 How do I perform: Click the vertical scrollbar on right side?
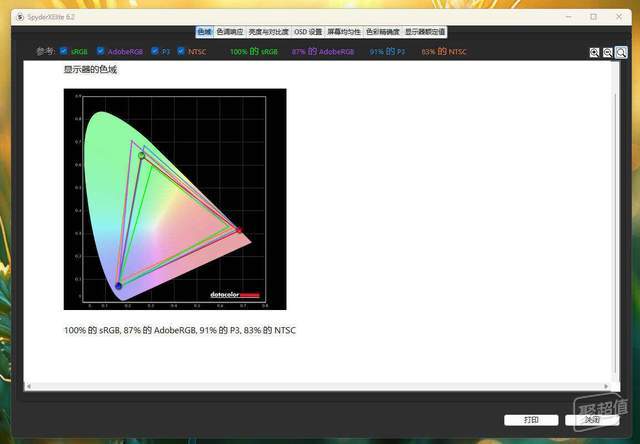click(x=616, y=233)
